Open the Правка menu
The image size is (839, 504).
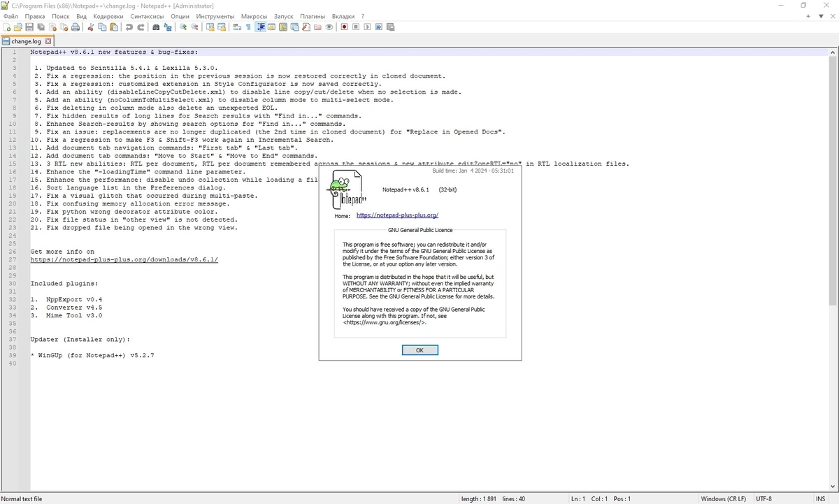click(34, 15)
